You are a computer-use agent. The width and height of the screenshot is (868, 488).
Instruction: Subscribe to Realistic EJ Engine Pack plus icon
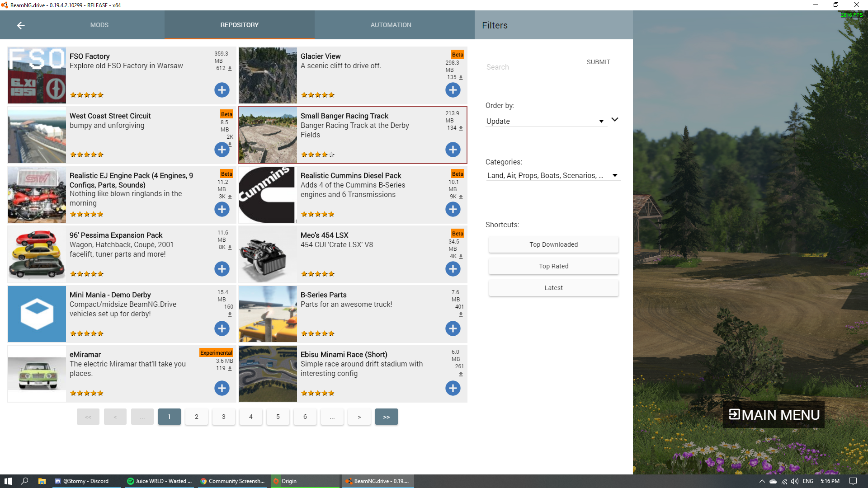[222, 209]
